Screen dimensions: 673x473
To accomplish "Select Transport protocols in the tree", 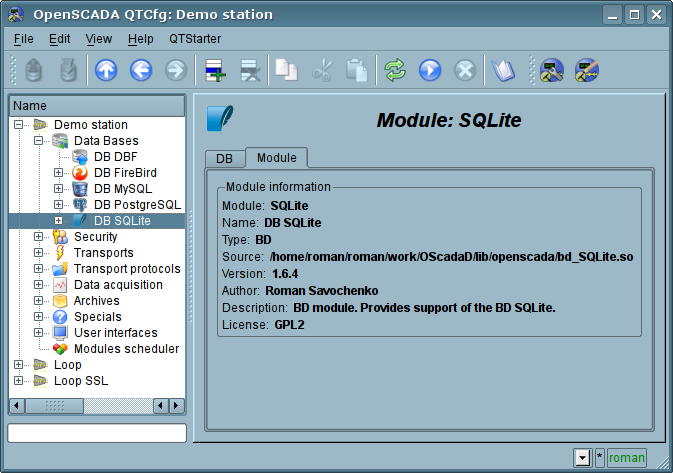I will tap(127, 269).
